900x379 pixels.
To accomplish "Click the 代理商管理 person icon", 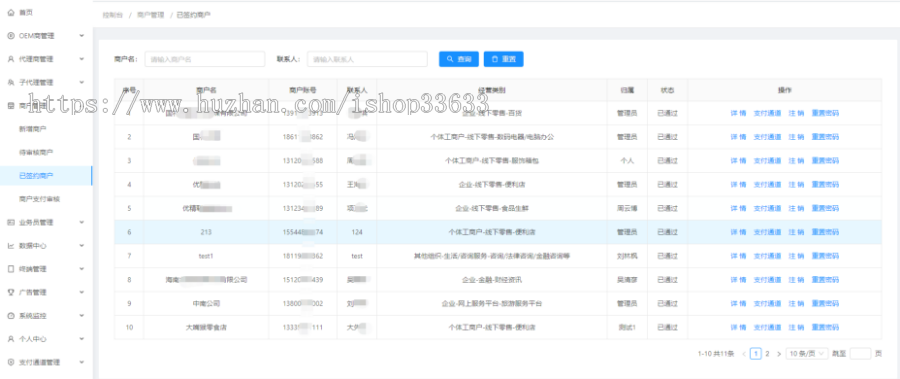I will coord(11,59).
